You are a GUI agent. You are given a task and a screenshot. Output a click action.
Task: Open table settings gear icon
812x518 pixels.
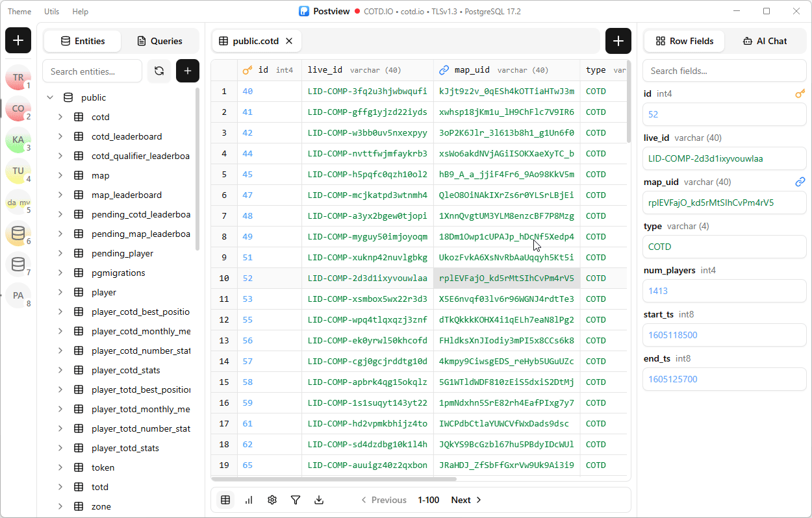point(272,500)
